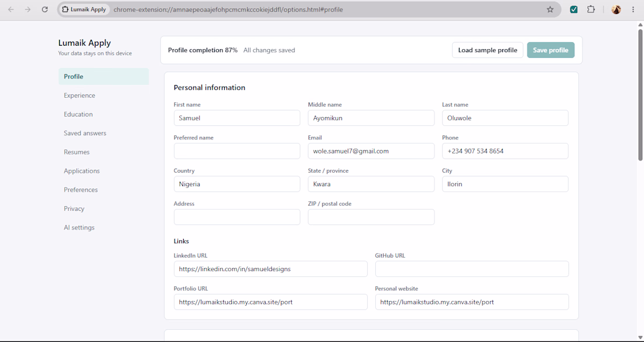Select the Profile sidebar item

coord(104,77)
